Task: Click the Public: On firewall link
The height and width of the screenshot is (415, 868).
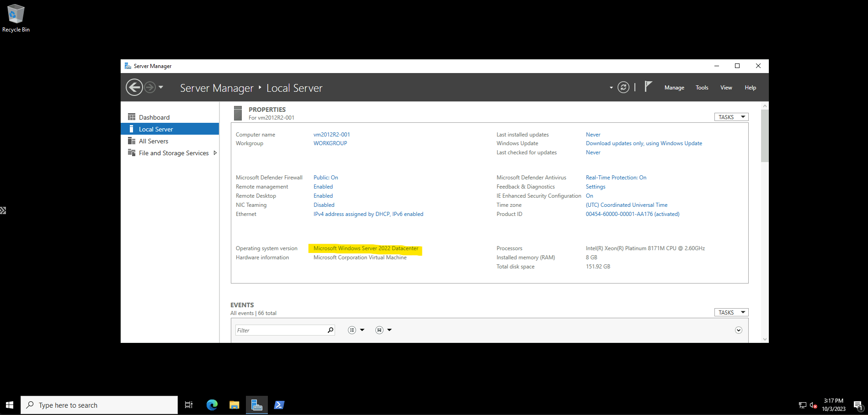Action: pyautogui.click(x=326, y=178)
